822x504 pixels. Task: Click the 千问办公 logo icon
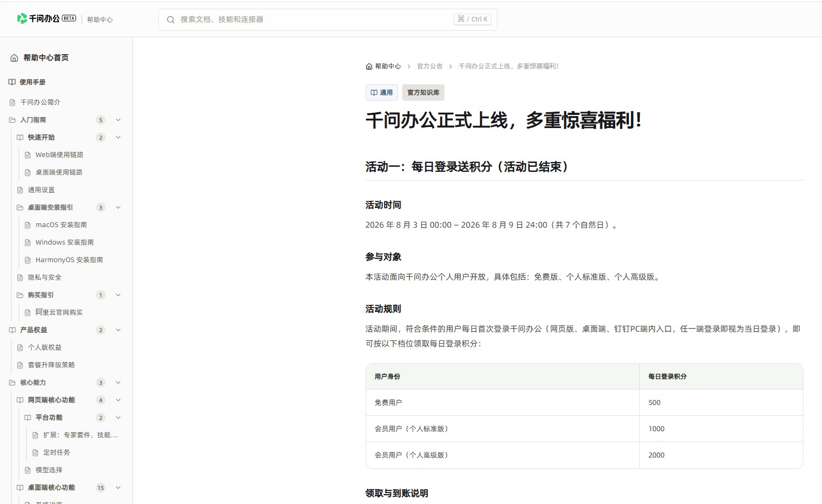(22, 19)
